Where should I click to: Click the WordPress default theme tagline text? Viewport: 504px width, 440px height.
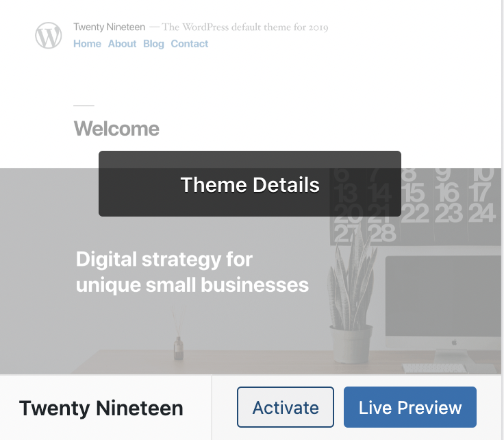point(245,27)
